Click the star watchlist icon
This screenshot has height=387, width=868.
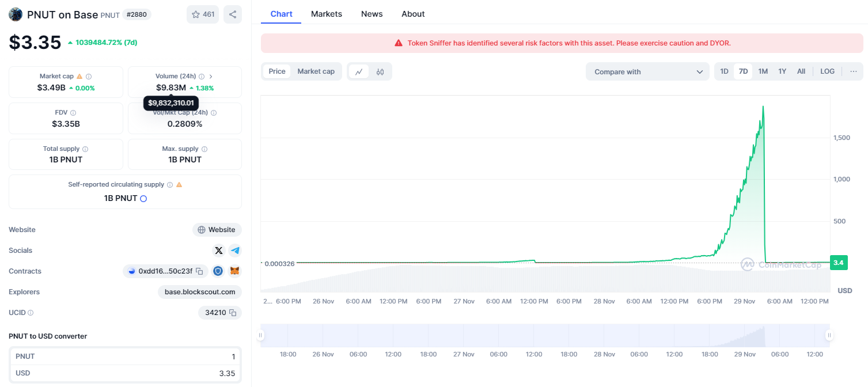coord(196,14)
